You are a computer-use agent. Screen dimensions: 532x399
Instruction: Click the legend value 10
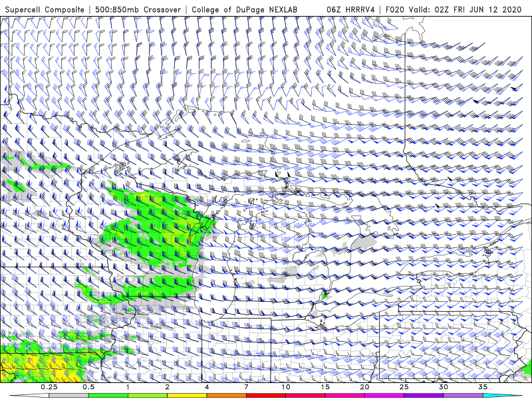click(x=286, y=387)
